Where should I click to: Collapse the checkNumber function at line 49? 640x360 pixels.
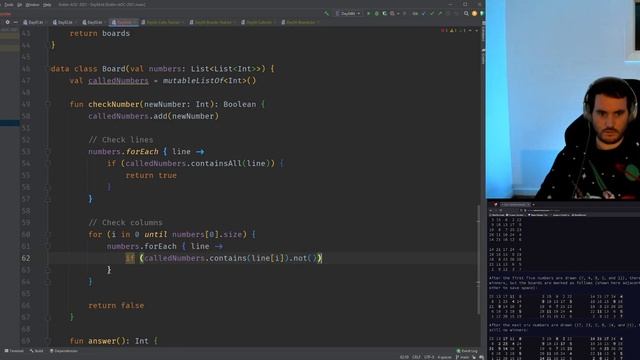[48, 104]
